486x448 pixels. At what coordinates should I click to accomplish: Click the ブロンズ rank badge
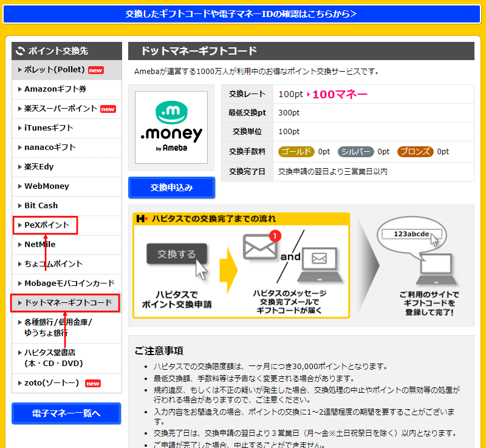(415, 152)
